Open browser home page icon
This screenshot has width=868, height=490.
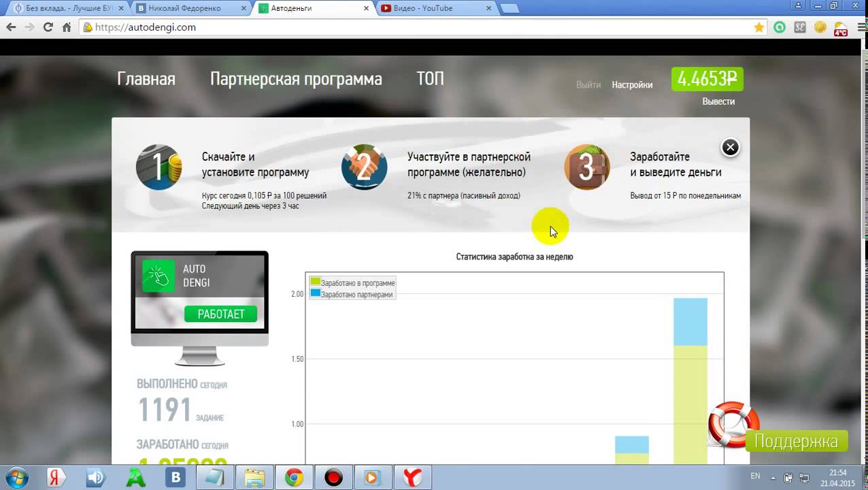[x=67, y=27]
